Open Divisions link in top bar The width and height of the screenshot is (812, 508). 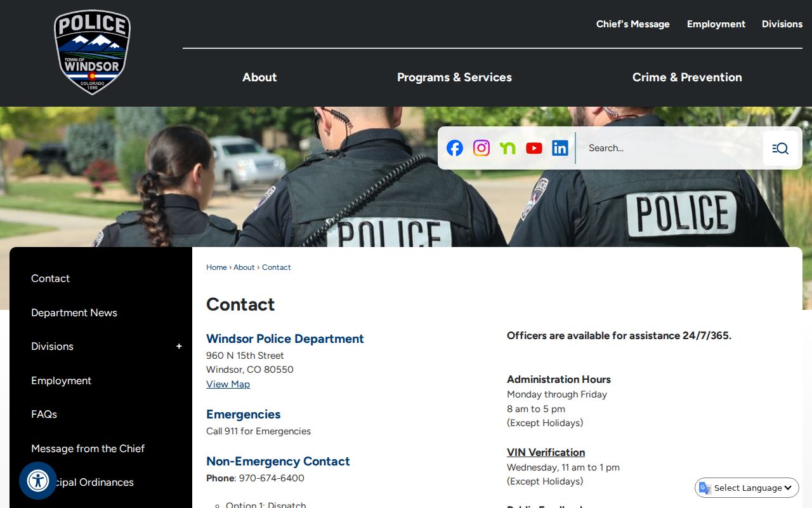782,24
